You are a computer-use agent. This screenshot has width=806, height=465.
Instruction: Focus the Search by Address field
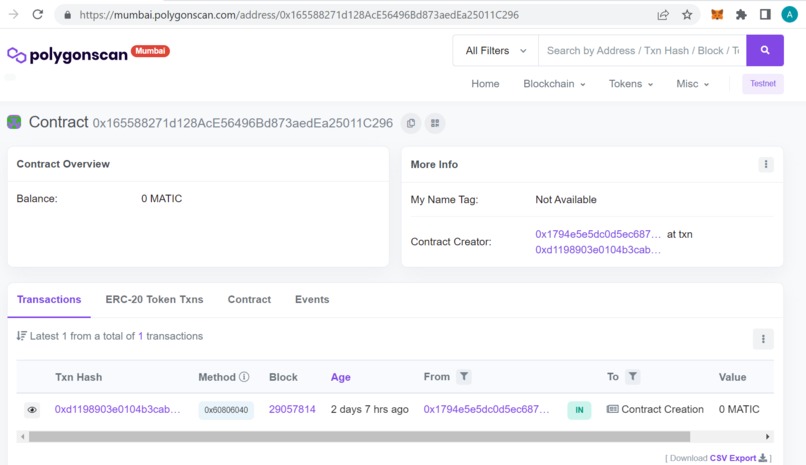click(642, 50)
